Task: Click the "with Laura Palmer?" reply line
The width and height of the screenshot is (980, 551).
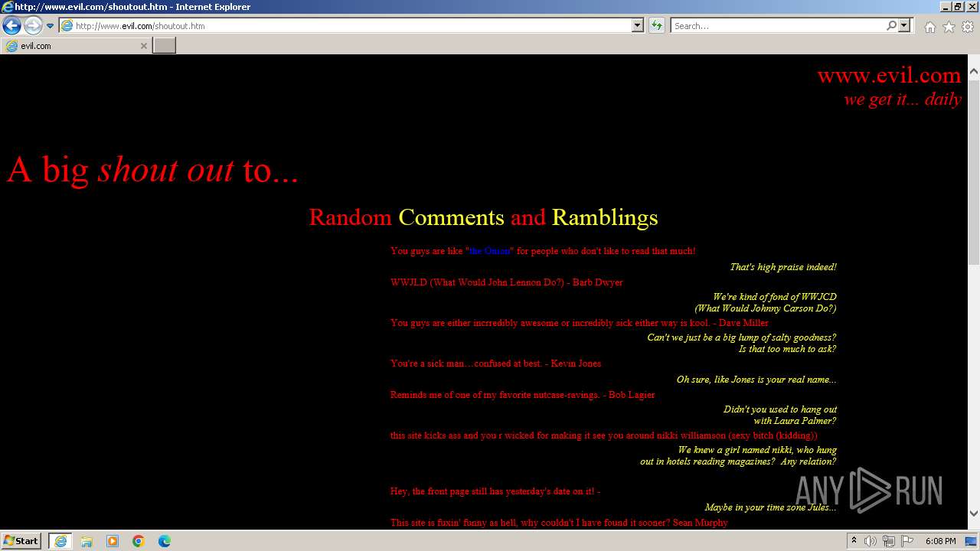Action: coord(795,421)
